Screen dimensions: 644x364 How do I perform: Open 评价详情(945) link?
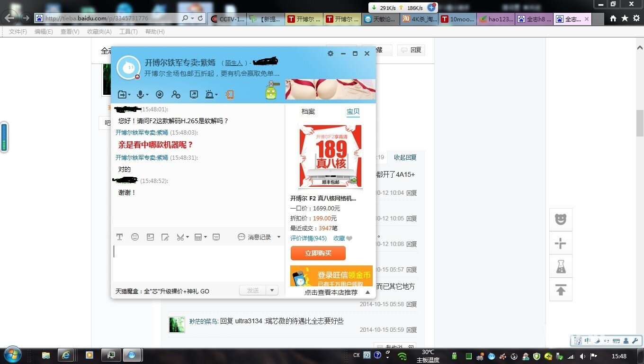pyautogui.click(x=308, y=238)
